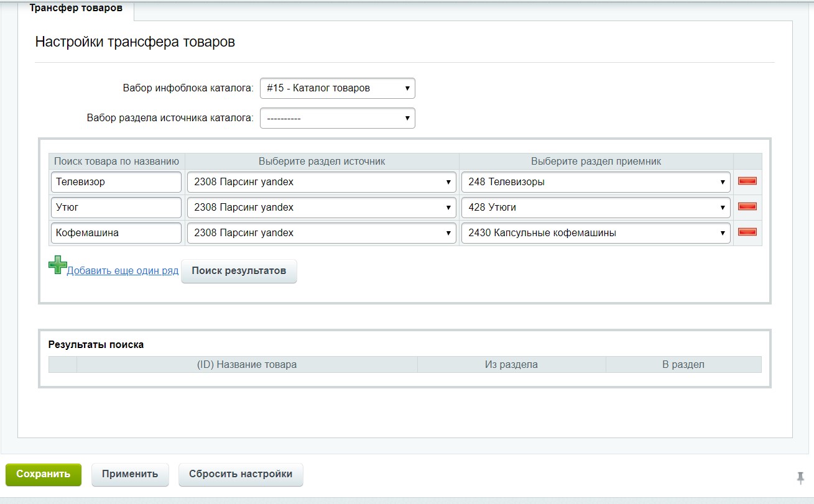Click the (ID) Название товара column header
This screenshot has width=814, height=504.
pos(247,365)
